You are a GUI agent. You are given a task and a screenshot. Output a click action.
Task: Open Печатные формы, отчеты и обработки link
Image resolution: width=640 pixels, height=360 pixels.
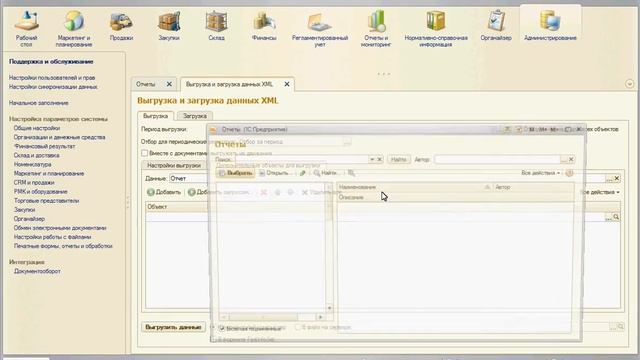(63, 247)
